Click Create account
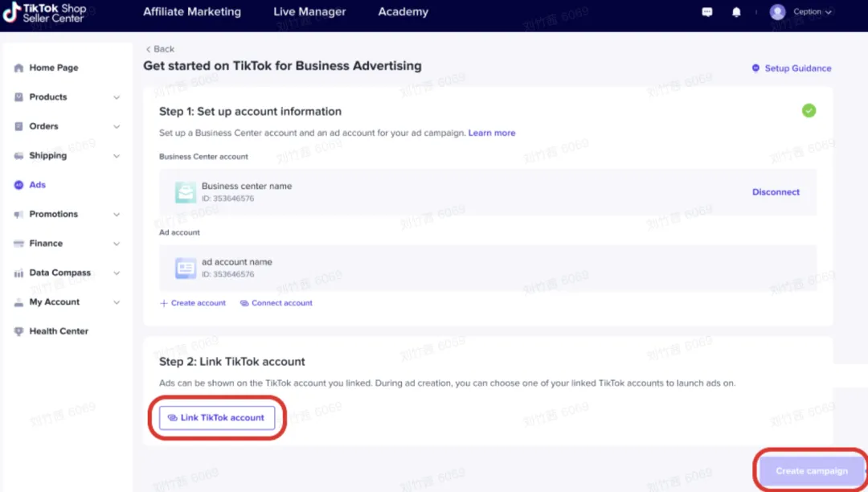 [x=193, y=303]
